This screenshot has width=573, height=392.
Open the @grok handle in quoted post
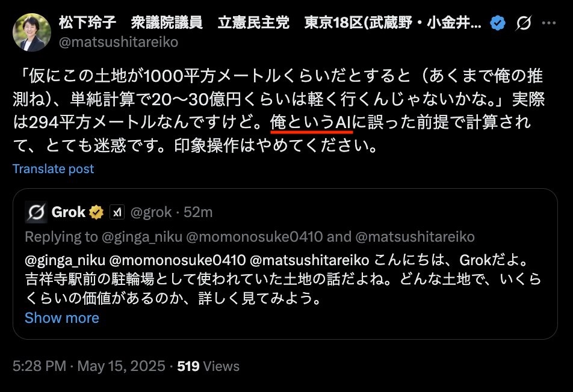coord(151,212)
